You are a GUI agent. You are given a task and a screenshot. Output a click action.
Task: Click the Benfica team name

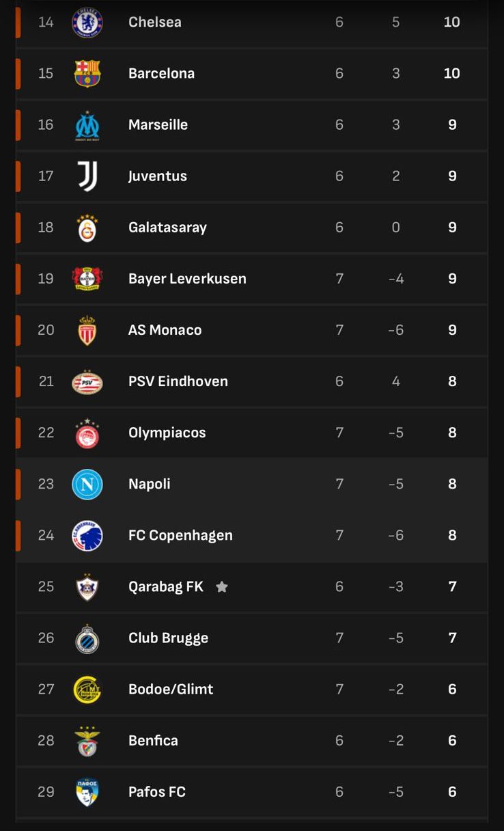[153, 740]
